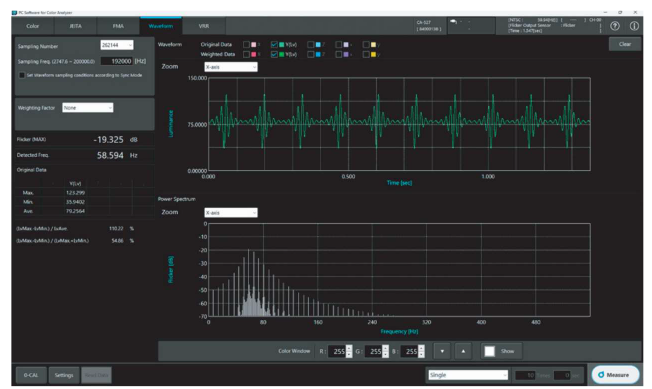The height and width of the screenshot is (389, 652).
Task: Open the Sampling Number dropdown
Action: 117,45
